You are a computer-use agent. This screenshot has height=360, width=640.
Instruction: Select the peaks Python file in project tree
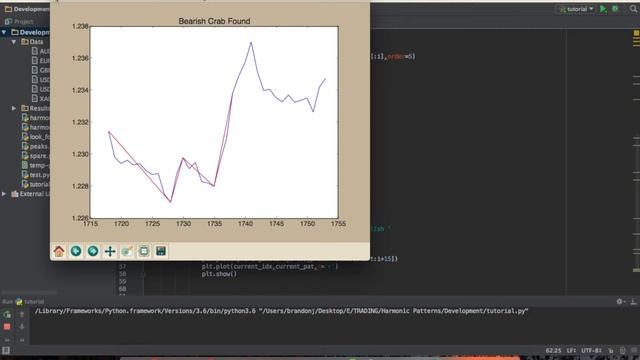point(36,146)
